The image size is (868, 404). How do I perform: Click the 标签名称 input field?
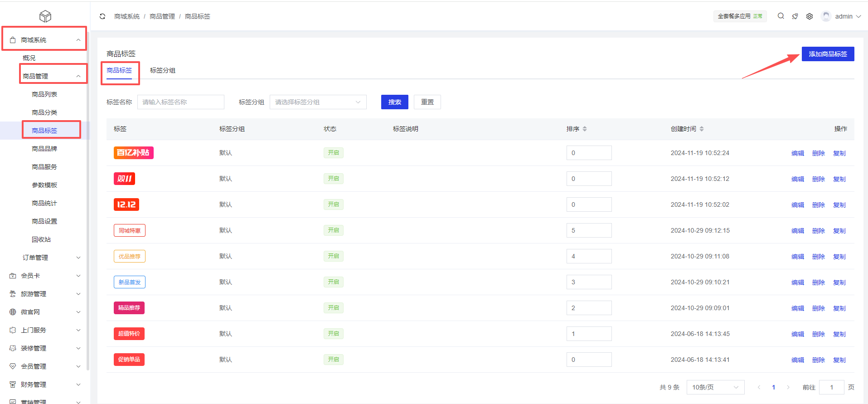(x=180, y=102)
